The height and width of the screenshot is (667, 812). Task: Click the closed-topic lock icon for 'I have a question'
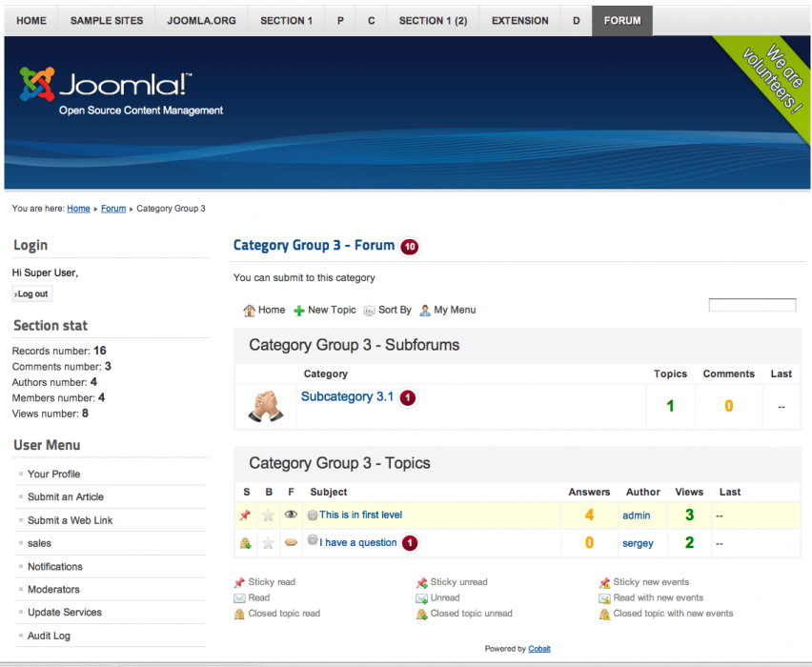(x=245, y=543)
